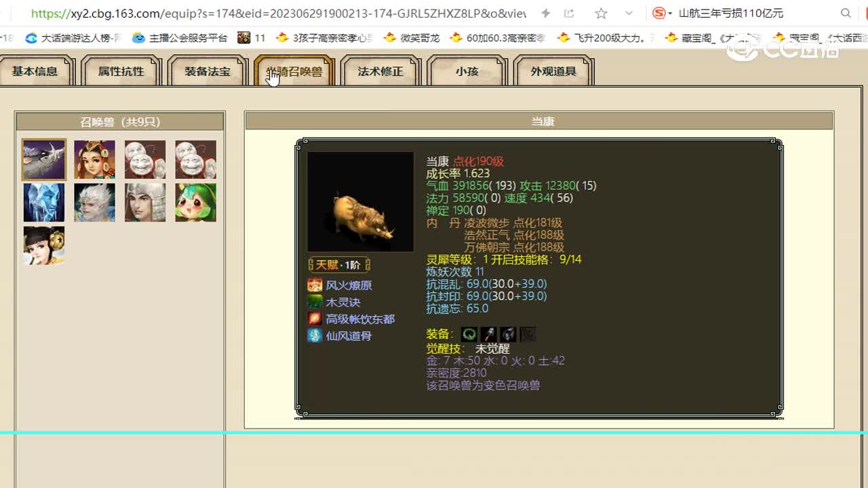This screenshot has height=488, width=868.
Task: Open the bookmark labeled 11
Action: (x=252, y=38)
